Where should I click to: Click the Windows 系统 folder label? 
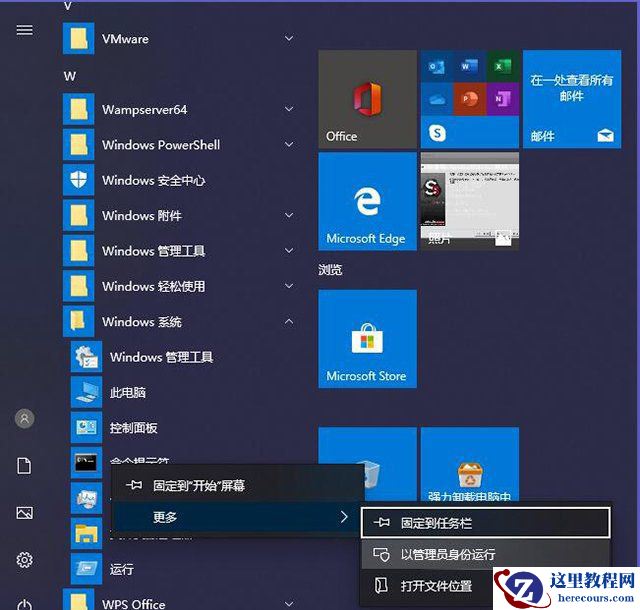click(142, 322)
